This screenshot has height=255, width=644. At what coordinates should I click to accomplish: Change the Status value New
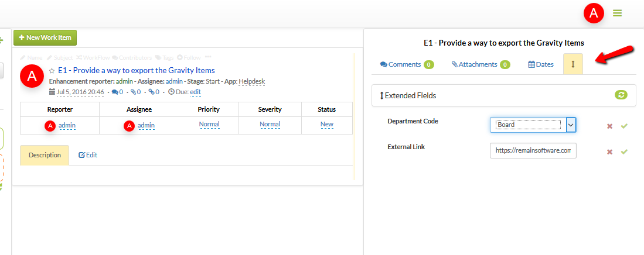click(326, 125)
